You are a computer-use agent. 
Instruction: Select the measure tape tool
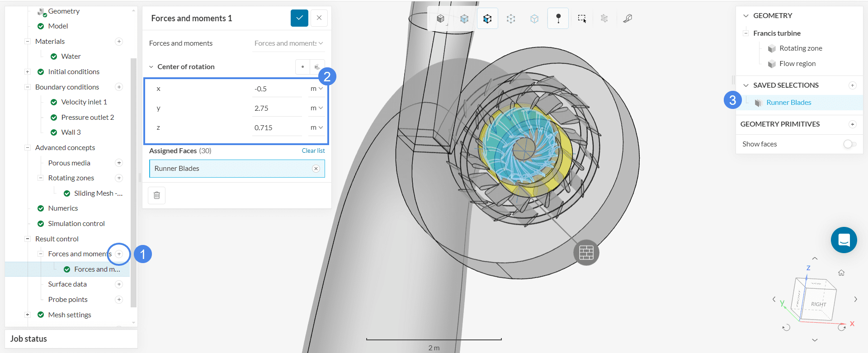[627, 19]
